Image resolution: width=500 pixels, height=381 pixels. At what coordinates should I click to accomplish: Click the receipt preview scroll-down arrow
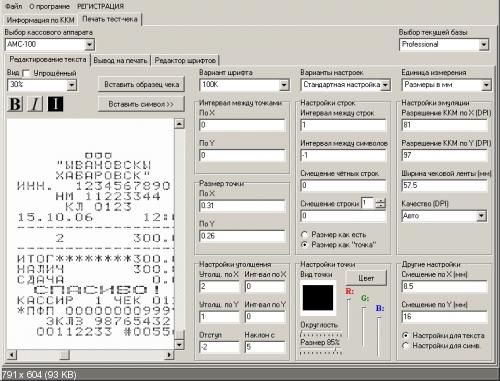pyautogui.click(x=179, y=344)
